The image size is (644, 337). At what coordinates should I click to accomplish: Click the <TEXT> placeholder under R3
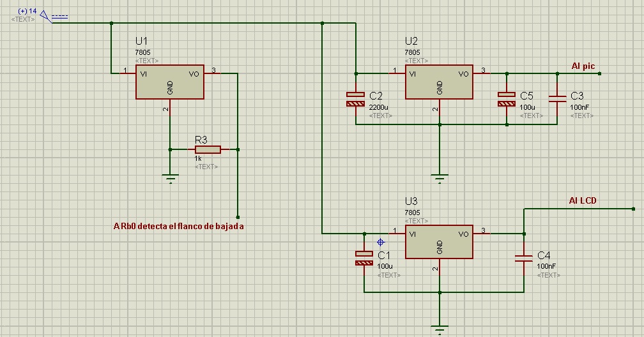click(x=206, y=167)
